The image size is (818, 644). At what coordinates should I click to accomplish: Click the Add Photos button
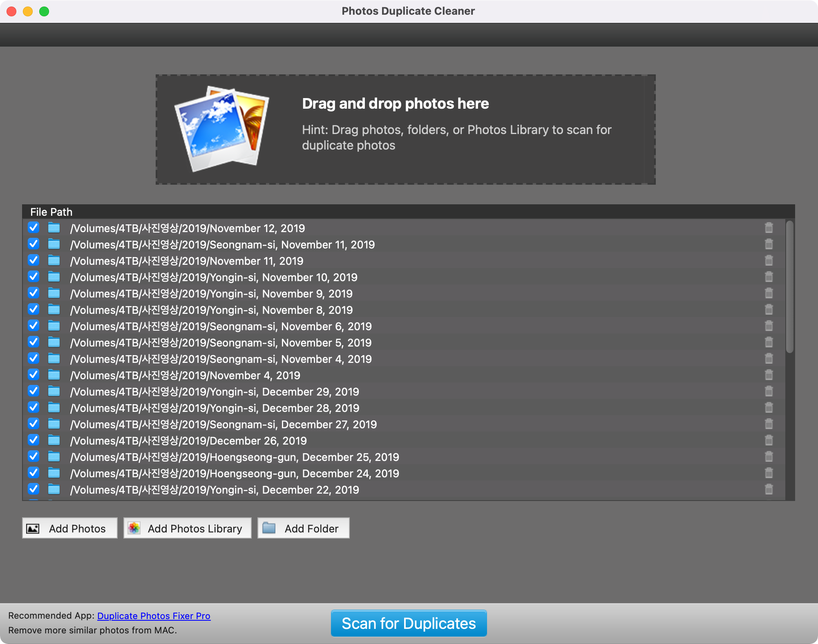click(x=70, y=528)
